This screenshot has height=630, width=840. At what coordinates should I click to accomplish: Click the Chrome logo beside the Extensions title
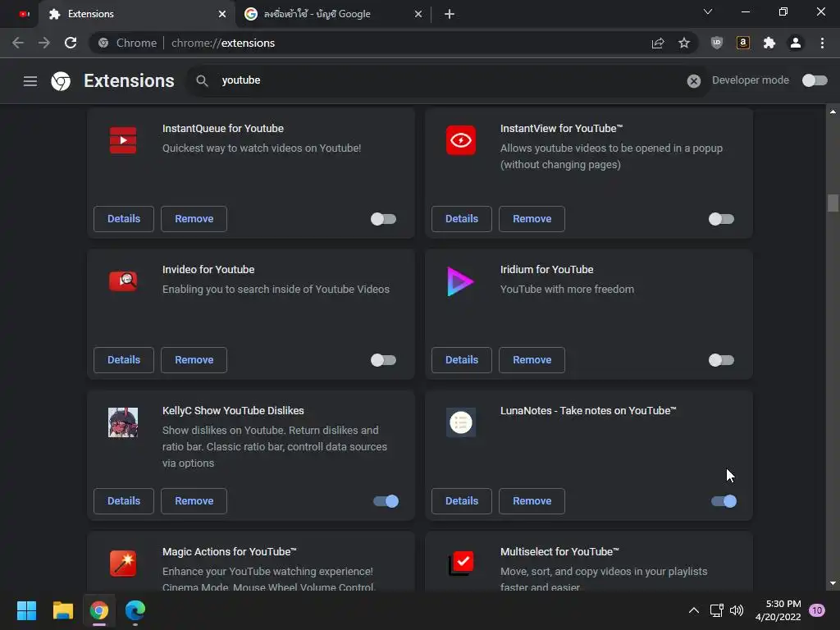click(61, 81)
